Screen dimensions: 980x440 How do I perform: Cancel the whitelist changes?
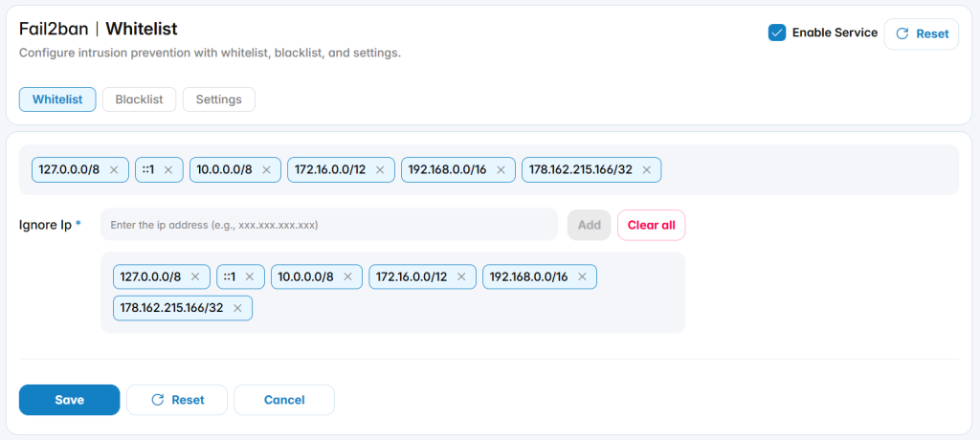(284, 400)
